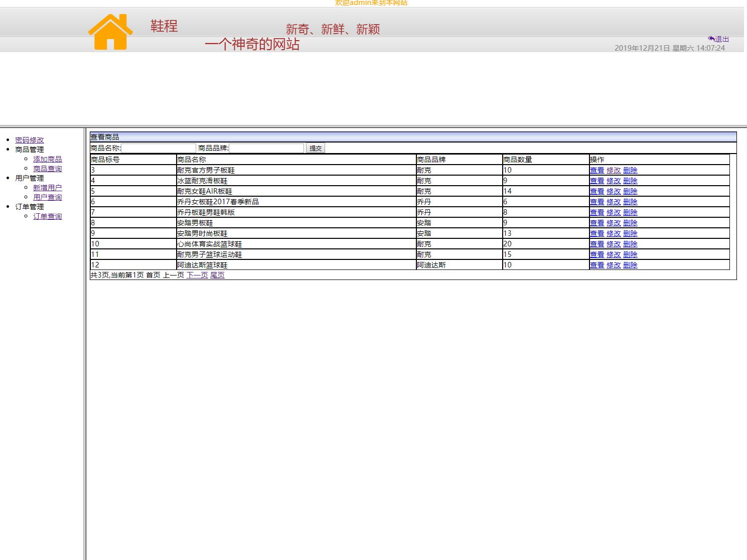This screenshot has height=560, width=747.
Task: Click 查看 for 乔丹女板鞋2017春季新品
Action: tap(597, 202)
